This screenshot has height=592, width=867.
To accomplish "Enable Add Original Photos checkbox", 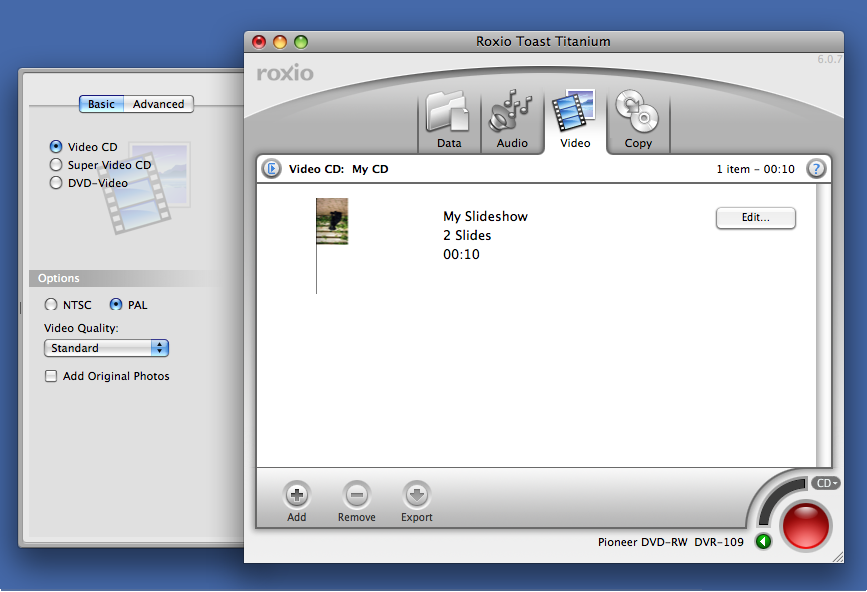I will [x=51, y=377].
